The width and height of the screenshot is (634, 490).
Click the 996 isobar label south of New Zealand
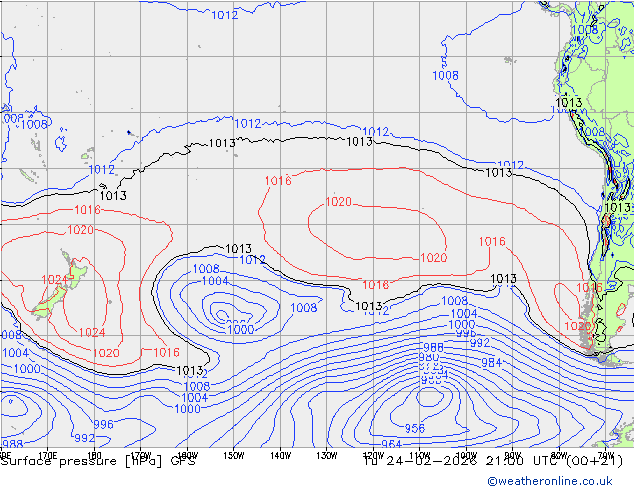click(104, 425)
